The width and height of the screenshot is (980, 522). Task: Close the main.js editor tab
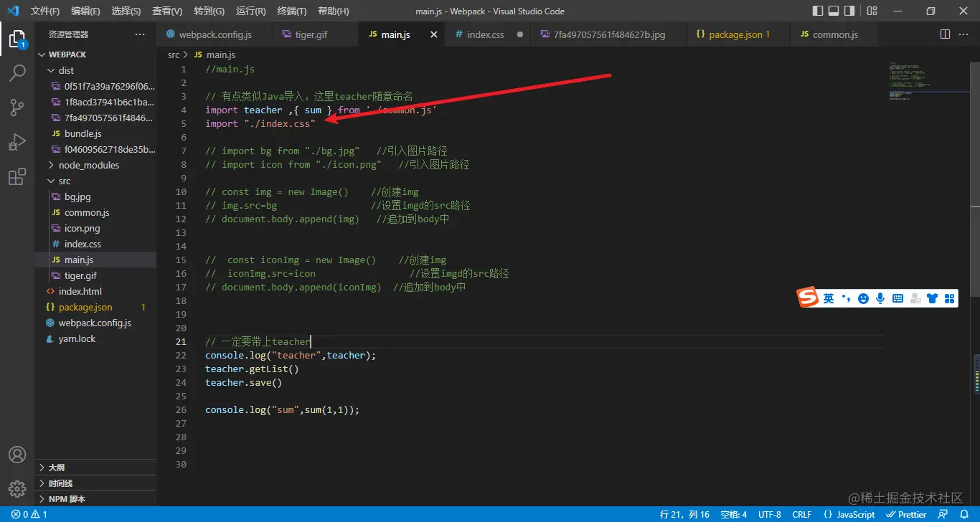[433, 34]
